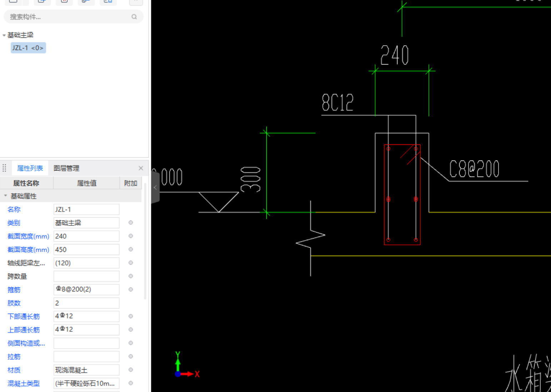Click the blue 上部通长筋 property label

[24, 330]
